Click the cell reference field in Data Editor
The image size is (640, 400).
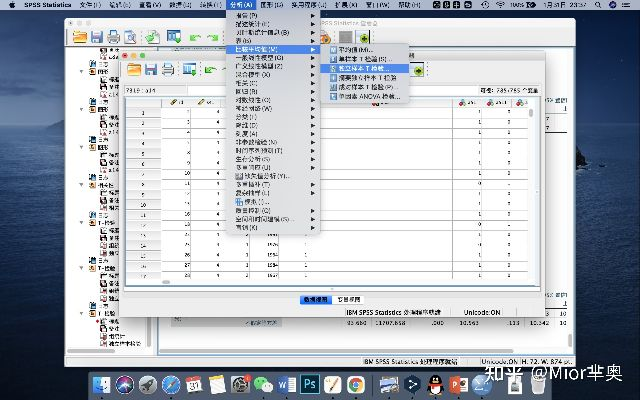pyautogui.click(x=156, y=90)
